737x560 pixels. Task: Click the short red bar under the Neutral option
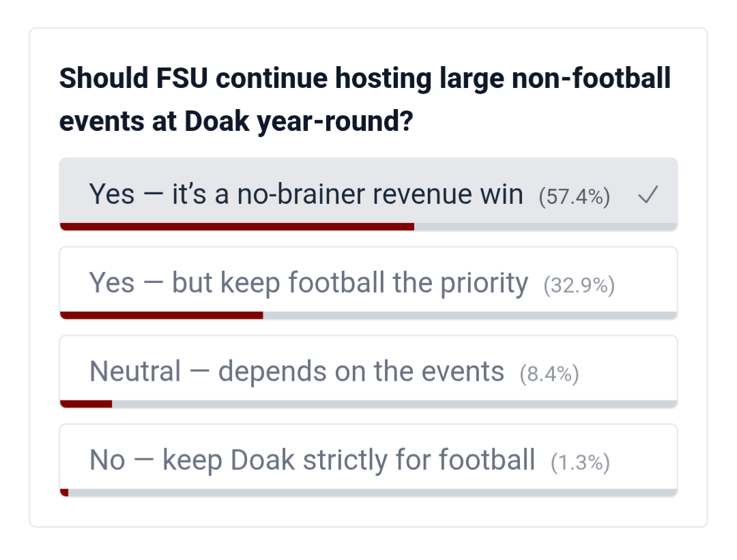(x=86, y=404)
